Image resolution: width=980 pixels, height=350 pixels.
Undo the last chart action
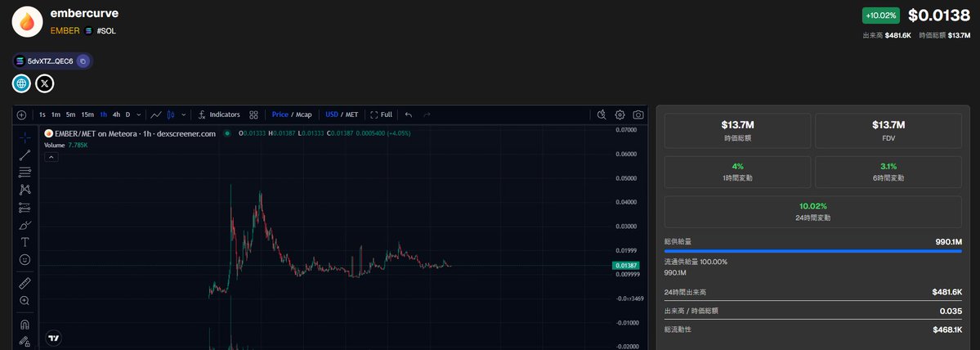409,115
